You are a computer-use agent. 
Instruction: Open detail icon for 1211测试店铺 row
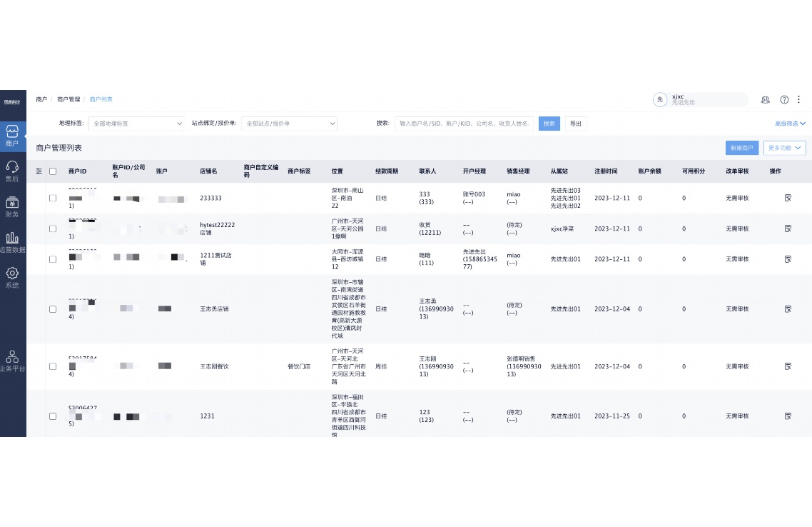tap(788, 259)
